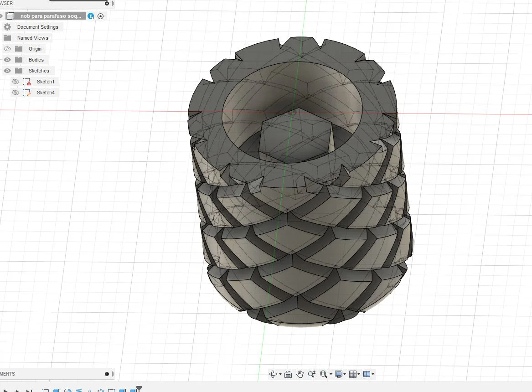
Task: Open the Grid and Snaps dropdown arrow
Action: pos(359,375)
